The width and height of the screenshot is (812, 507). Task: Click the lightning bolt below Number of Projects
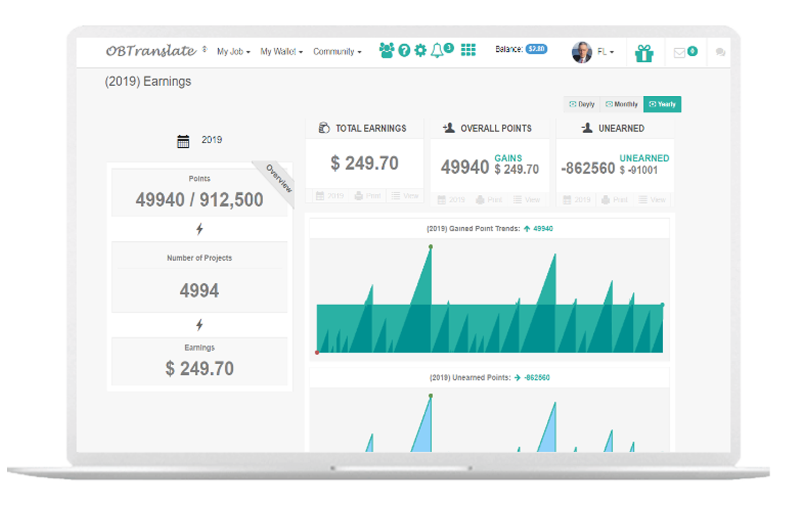click(200, 325)
